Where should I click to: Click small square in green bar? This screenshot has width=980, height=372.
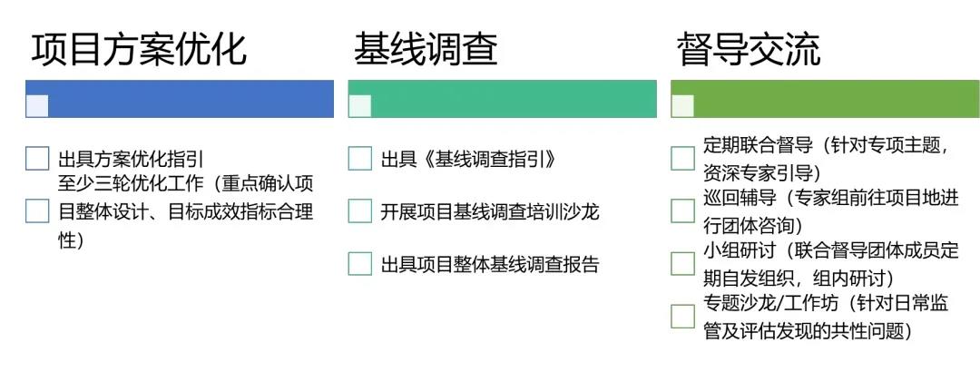[x=682, y=105]
